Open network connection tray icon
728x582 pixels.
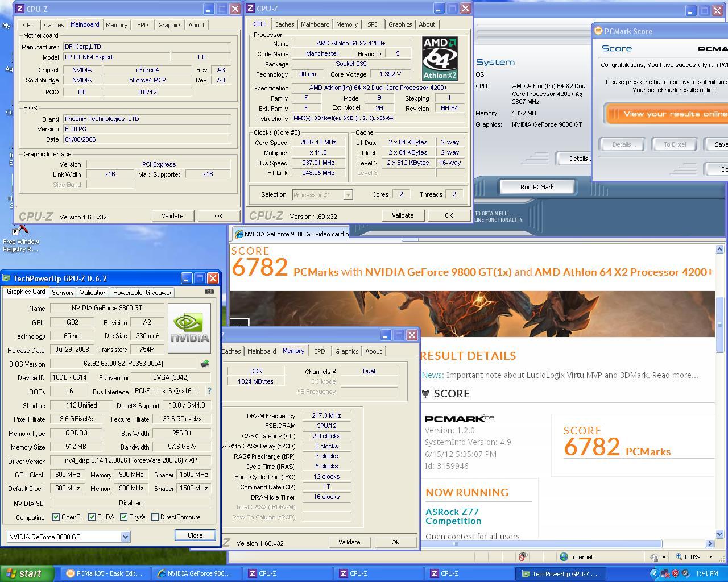665,573
